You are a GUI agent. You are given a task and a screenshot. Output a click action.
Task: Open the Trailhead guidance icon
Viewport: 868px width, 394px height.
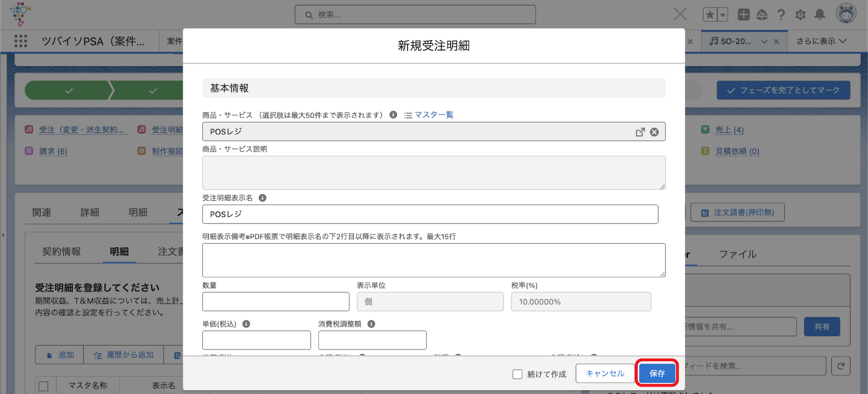click(762, 15)
